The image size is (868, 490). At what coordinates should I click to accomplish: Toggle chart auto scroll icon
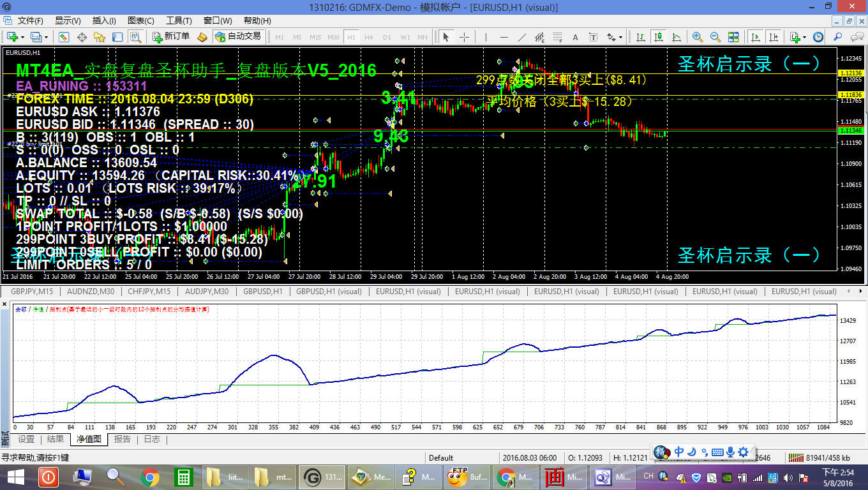click(x=755, y=37)
